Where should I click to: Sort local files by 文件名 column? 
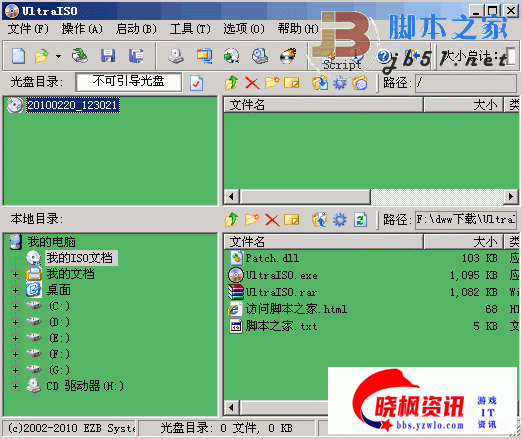[323, 242]
